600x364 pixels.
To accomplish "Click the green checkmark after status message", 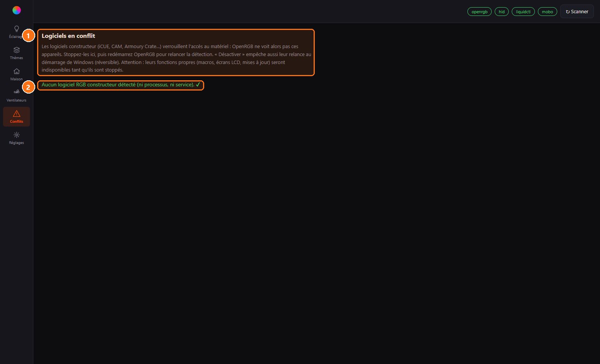I will [198, 85].
